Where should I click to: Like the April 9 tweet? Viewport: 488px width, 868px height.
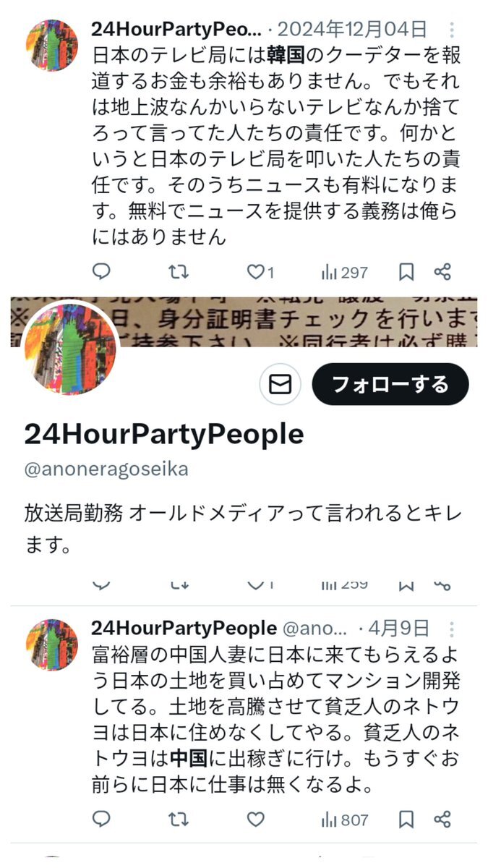(256, 820)
